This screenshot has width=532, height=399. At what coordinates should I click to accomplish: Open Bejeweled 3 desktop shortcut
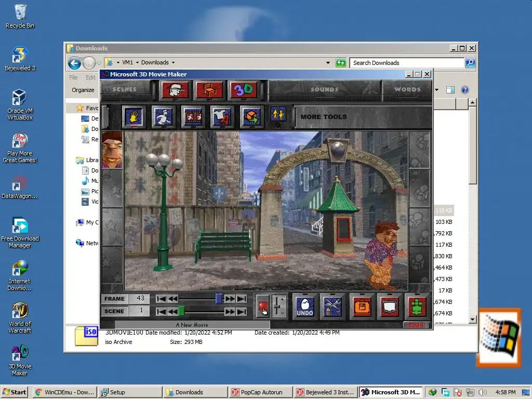pyautogui.click(x=20, y=58)
